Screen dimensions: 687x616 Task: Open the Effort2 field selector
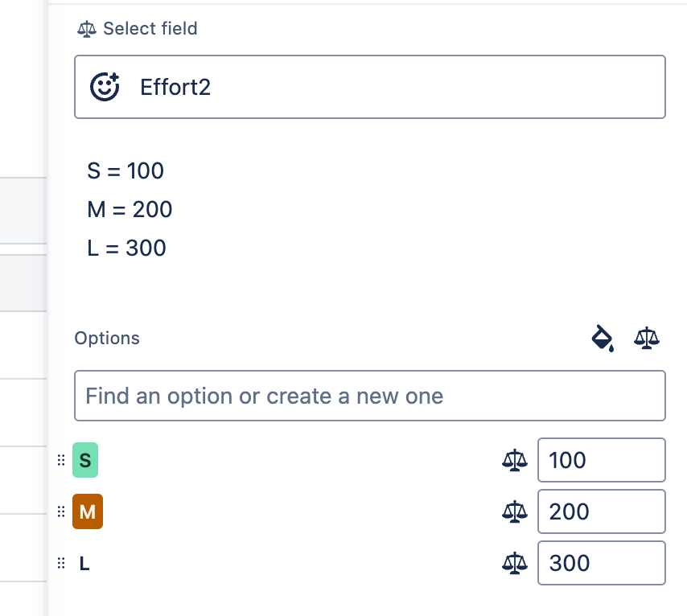click(370, 87)
